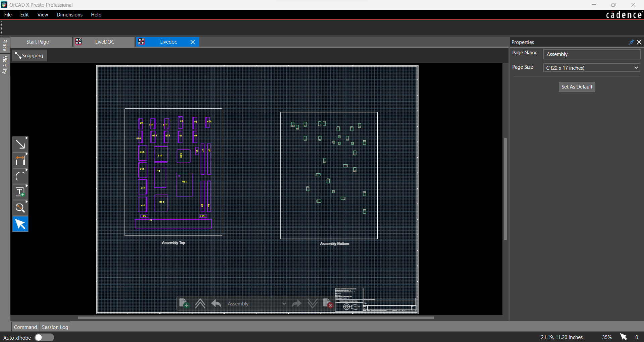This screenshot has width=644, height=342.
Task: Switch to the LiveDOC tab
Action: tap(104, 42)
